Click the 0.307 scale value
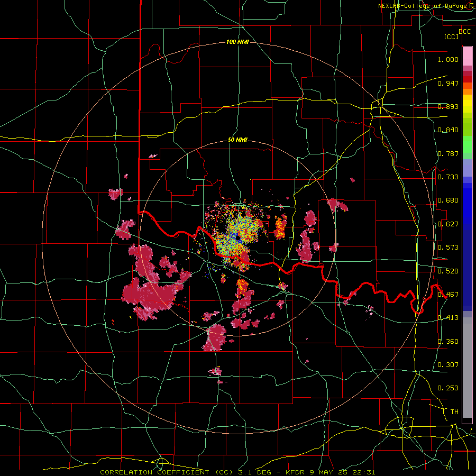Viewport: 476px width, 476px height. [448, 365]
